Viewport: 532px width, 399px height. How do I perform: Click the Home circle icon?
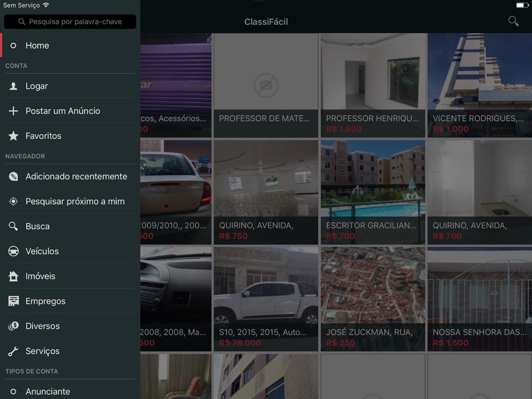[x=13, y=45]
